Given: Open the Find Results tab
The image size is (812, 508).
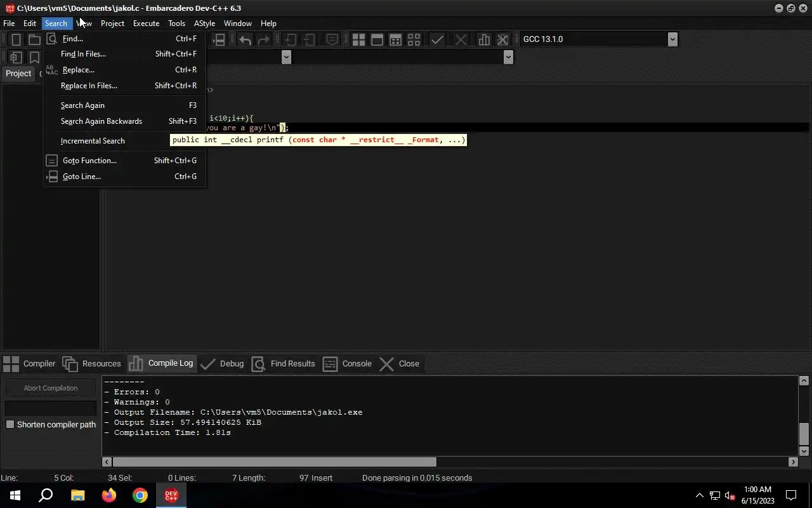Looking at the screenshot, I should (x=284, y=364).
